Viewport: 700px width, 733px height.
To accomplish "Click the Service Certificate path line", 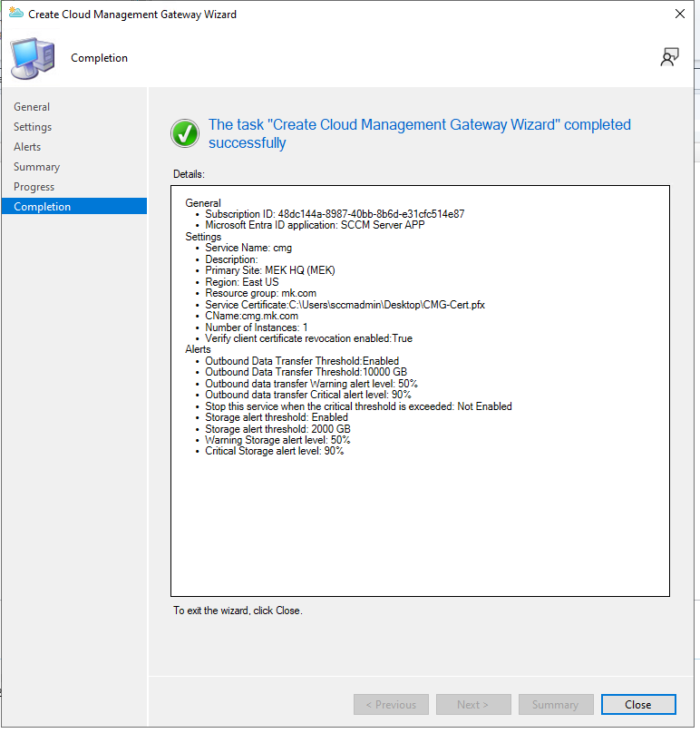I will pyautogui.click(x=345, y=305).
